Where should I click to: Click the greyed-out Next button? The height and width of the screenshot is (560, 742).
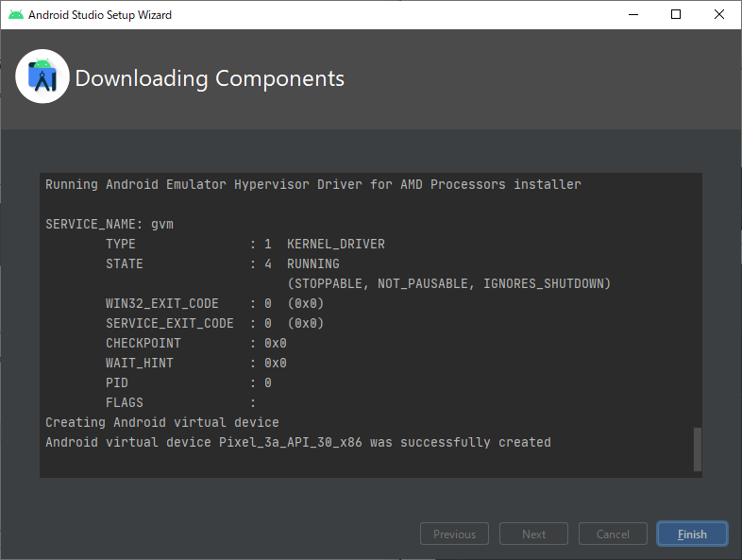533,535
